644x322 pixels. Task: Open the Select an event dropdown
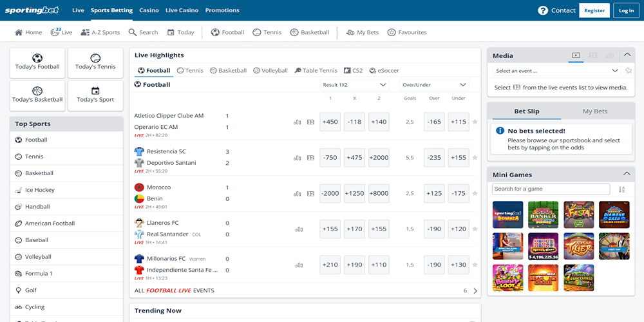tap(556, 71)
